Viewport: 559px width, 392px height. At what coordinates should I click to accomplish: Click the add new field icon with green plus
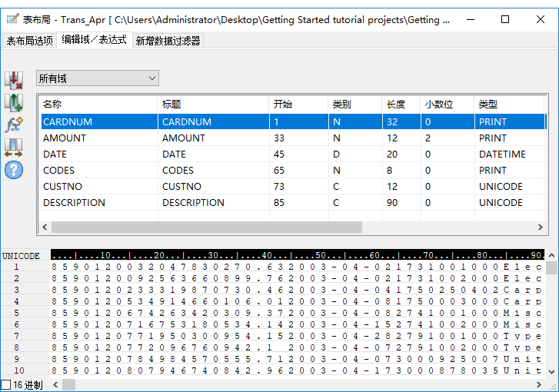pos(14,102)
